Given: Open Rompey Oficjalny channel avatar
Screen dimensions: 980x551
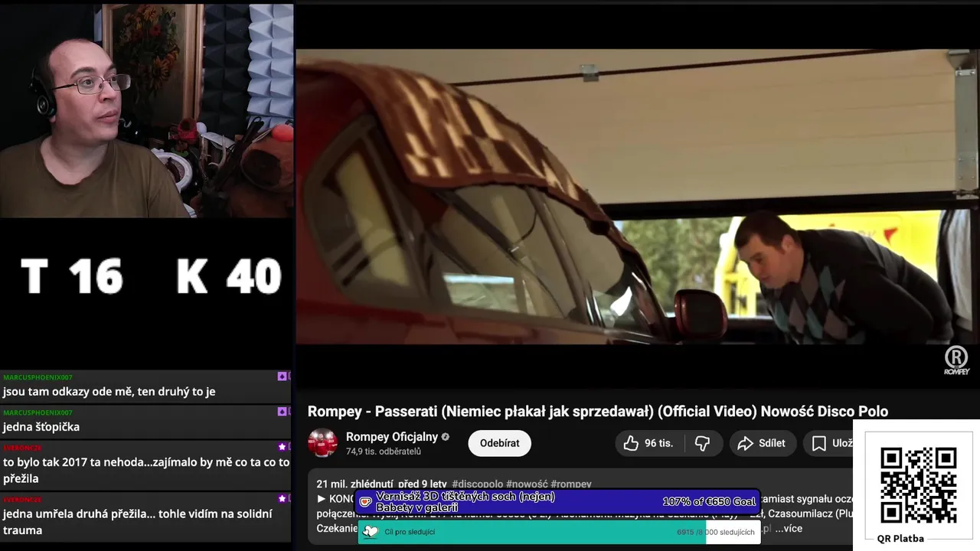Looking at the screenshot, I should point(322,443).
